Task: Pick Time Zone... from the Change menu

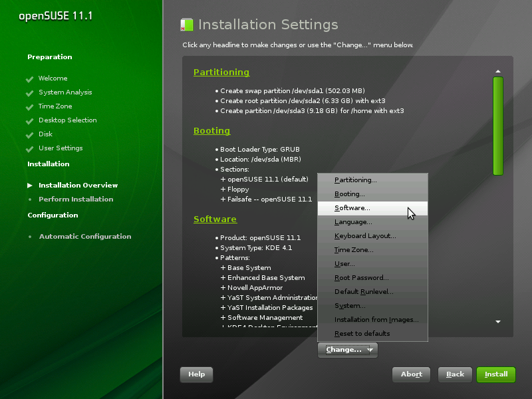Action: pyautogui.click(x=372, y=250)
